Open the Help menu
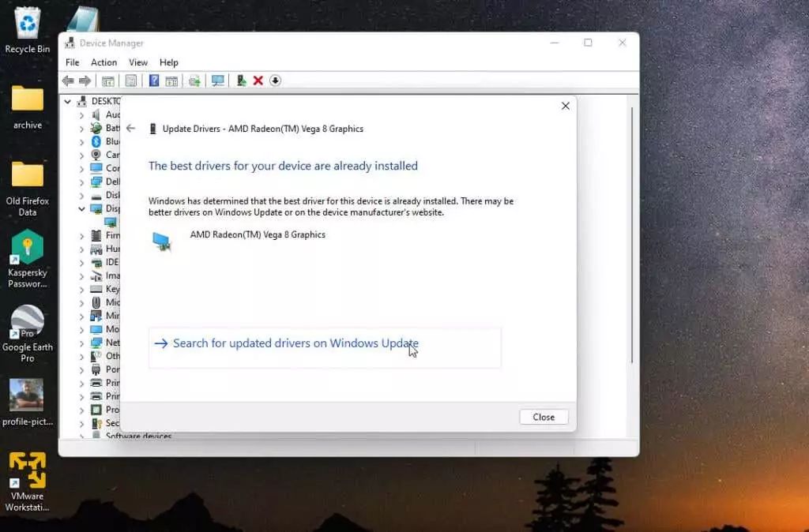The height and width of the screenshot is (532, 809). pos(169,62)
